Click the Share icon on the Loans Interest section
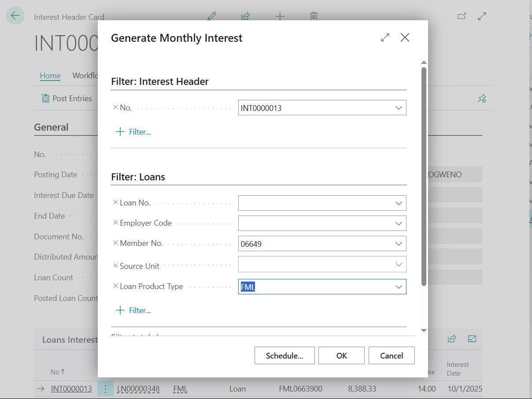This screenshot has height=399, width=532. pyautogui.click(x=452, y=338)
